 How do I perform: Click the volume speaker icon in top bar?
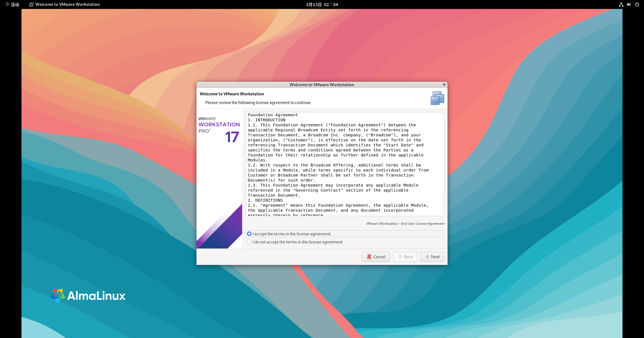click(629, 4)
